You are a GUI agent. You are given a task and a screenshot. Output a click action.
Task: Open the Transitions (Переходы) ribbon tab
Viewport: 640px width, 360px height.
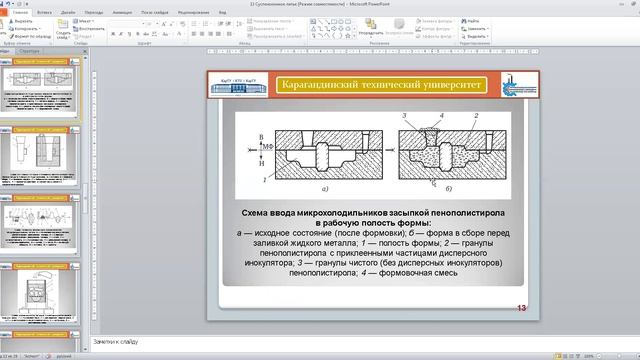point(94,13)
